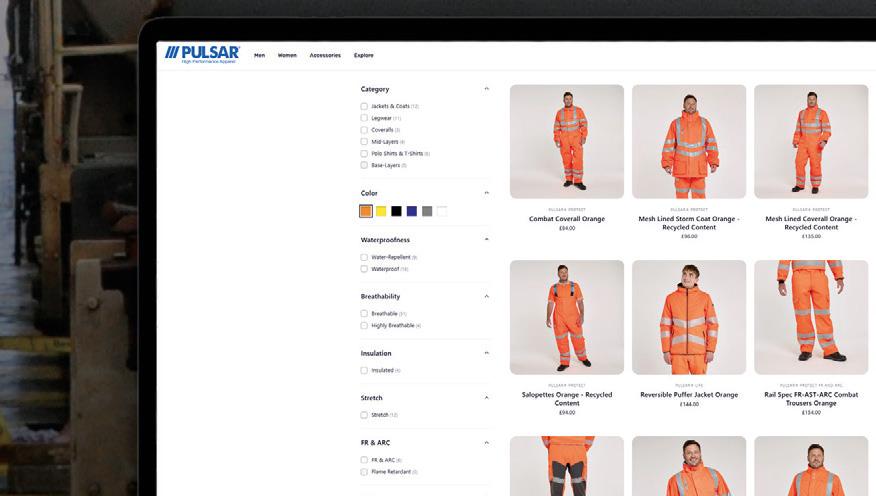Enable the Insulated filter checkbox
This screenshot has width=876, height=496.
click(364, 370)
